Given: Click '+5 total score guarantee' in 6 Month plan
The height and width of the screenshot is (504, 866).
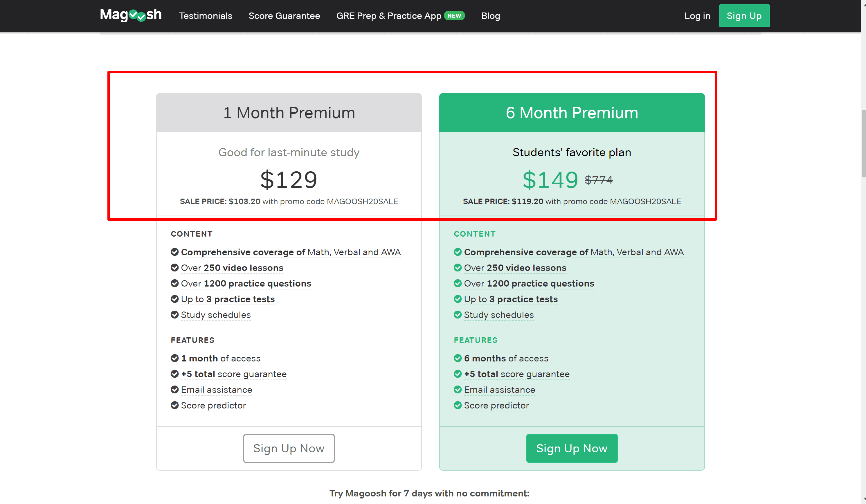Looking at the screenshot, I should [x=516, y=374].
